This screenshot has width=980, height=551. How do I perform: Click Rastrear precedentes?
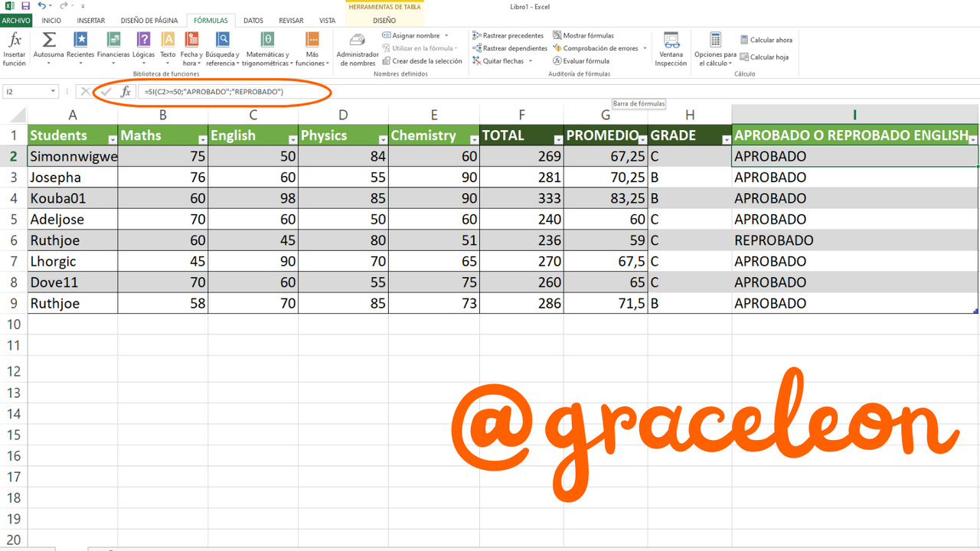(508, 35)
